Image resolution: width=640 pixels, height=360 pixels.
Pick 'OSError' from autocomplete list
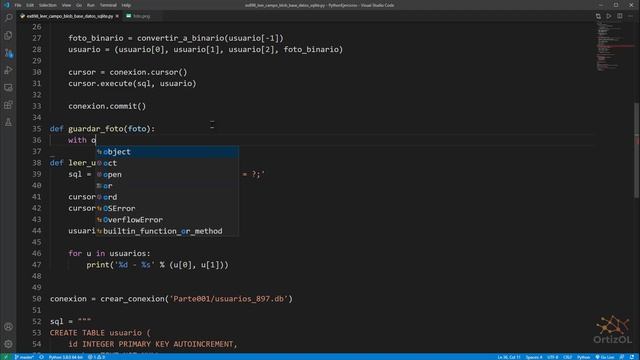pyautogui.click(x=167, y=209)
